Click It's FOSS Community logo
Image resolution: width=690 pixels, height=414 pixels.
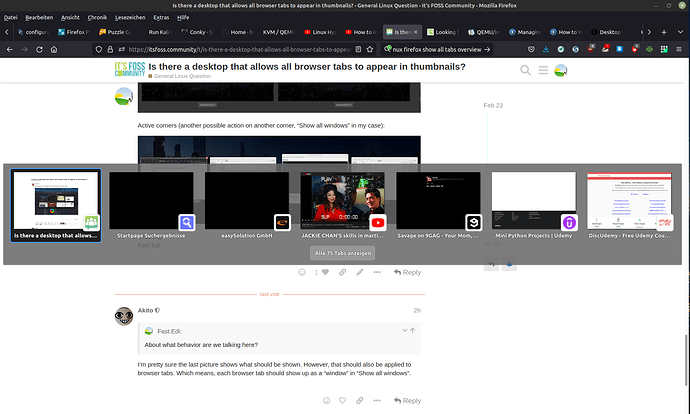pos(130,70)
